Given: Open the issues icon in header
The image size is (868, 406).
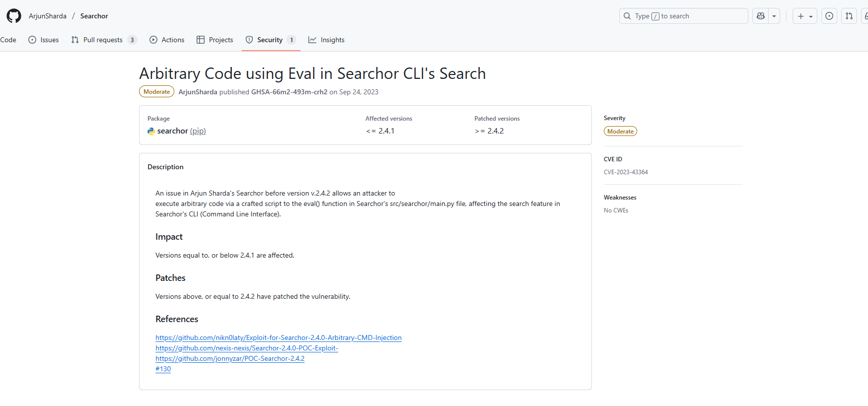Looking at the screenshot, I should coord(829,16).
